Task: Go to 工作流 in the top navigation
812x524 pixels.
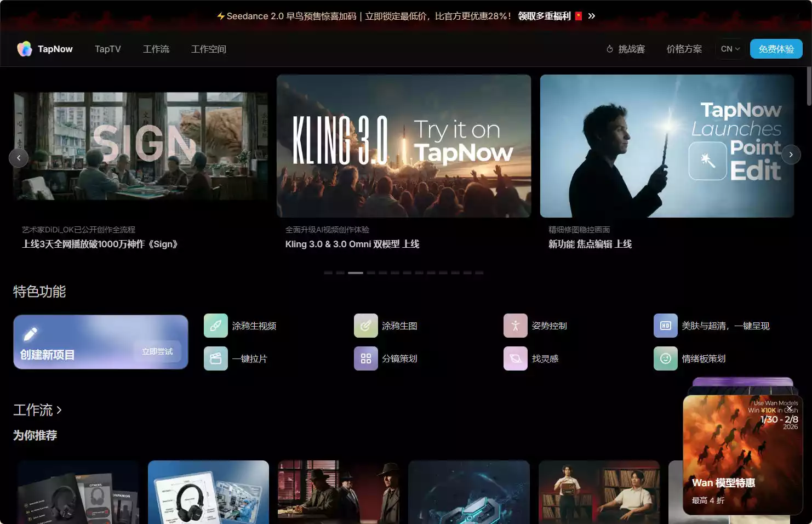Action: (x=156, y=49)
